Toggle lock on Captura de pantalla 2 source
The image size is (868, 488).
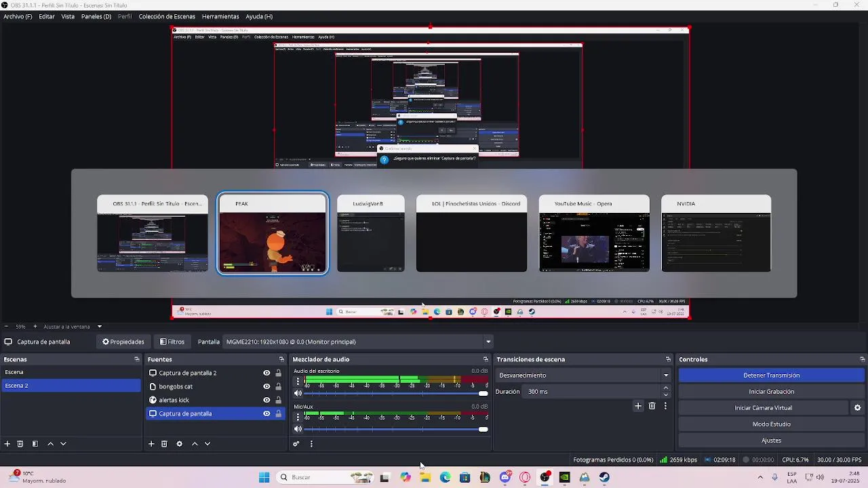tap(278, 373)
